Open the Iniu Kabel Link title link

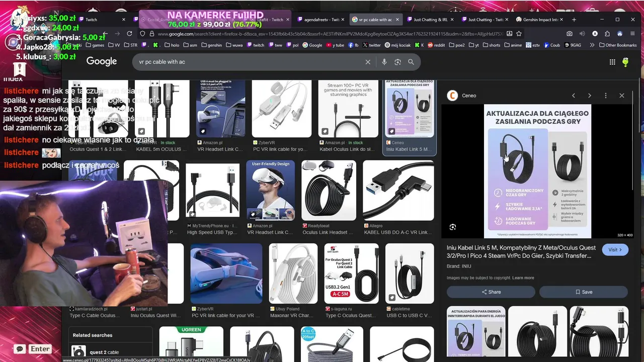coord(521,252)
